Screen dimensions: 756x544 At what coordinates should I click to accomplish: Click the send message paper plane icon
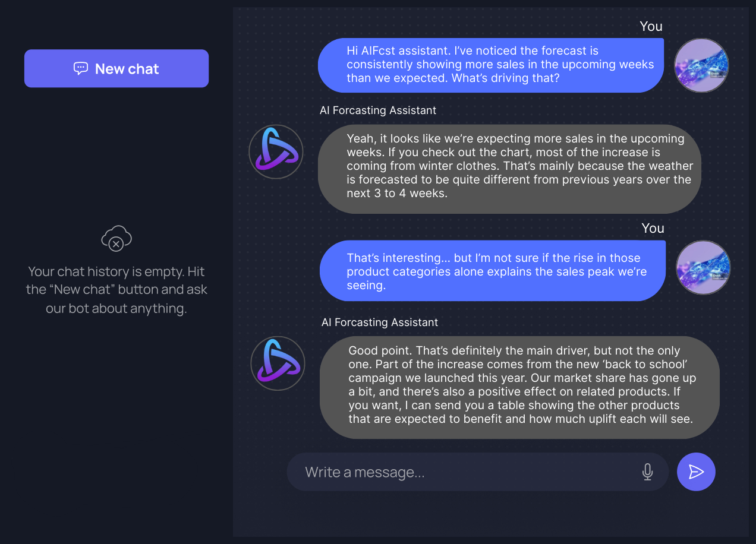click(x=695, y=472)
